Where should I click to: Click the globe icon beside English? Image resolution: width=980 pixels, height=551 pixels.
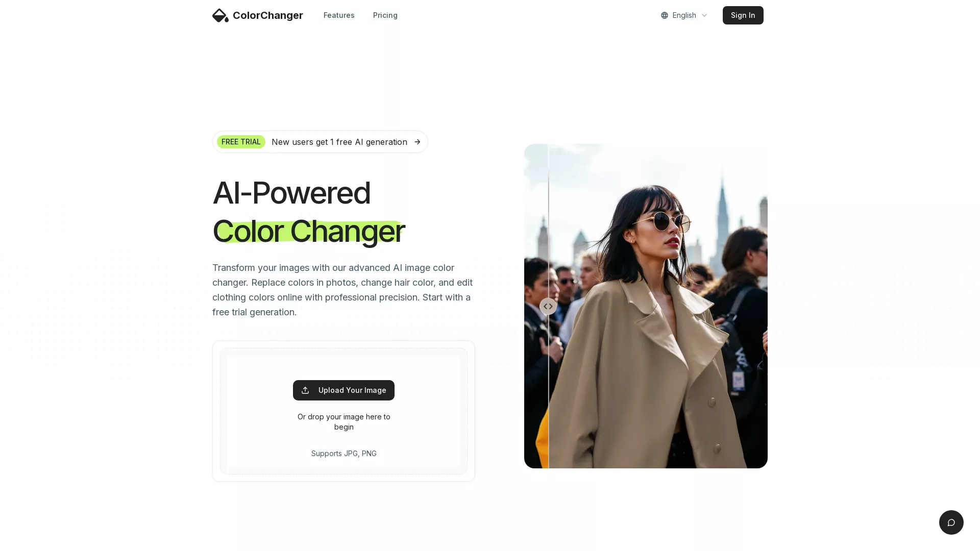tap(665, 15)
